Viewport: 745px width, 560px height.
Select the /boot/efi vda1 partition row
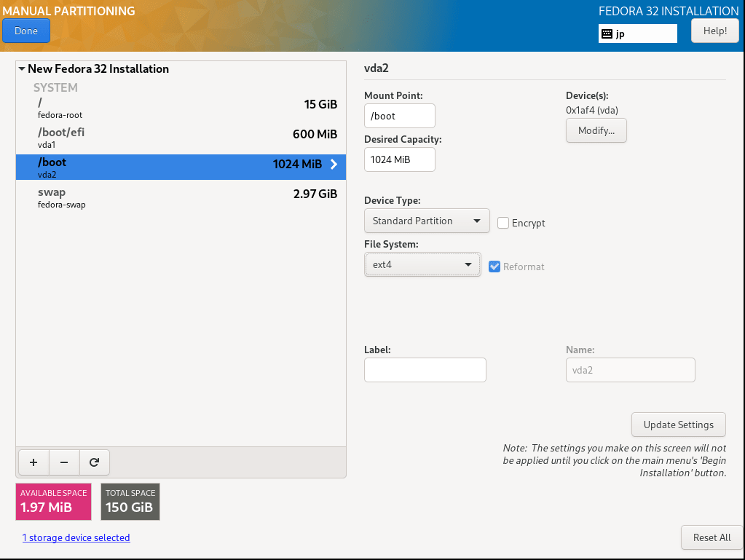pyautogui.click(x=181, y=137)
